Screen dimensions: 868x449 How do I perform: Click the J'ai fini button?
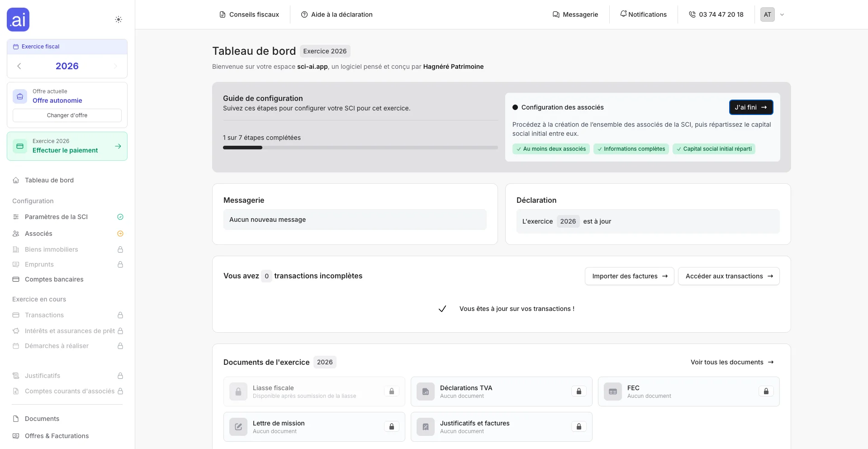751,107
